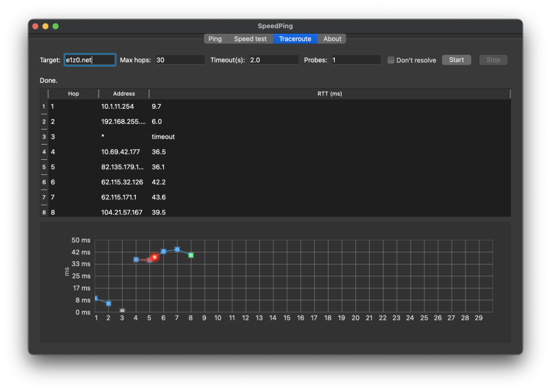Click the Start button
Screen dimensions: 551x392
[456, 60]
